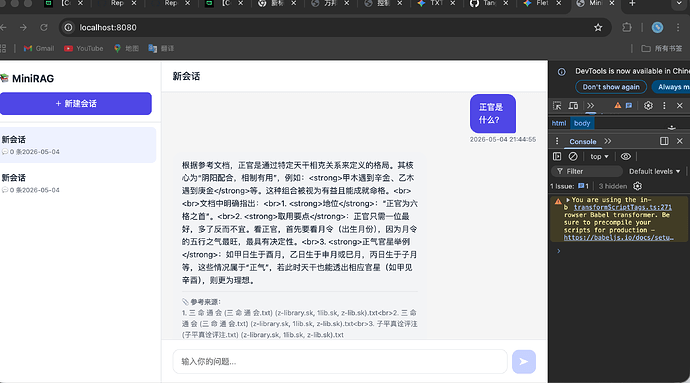Show more DevTools panels with top chevrons
This screenshot has height=383, width=690.
point(591,106)
